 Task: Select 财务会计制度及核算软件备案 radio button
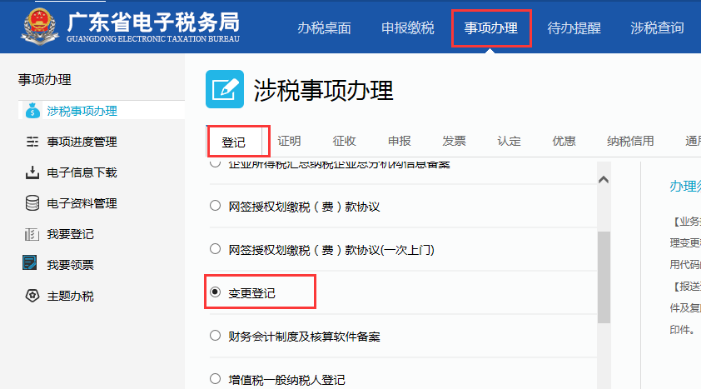215,335
